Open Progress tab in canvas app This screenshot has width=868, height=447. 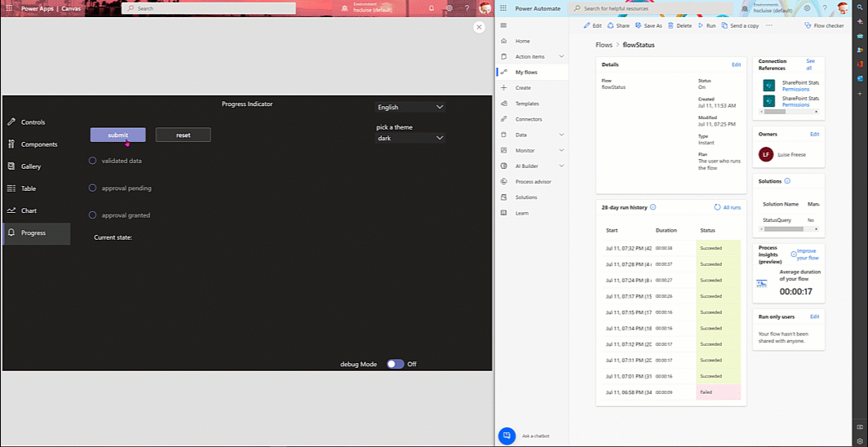coord(37,233)
